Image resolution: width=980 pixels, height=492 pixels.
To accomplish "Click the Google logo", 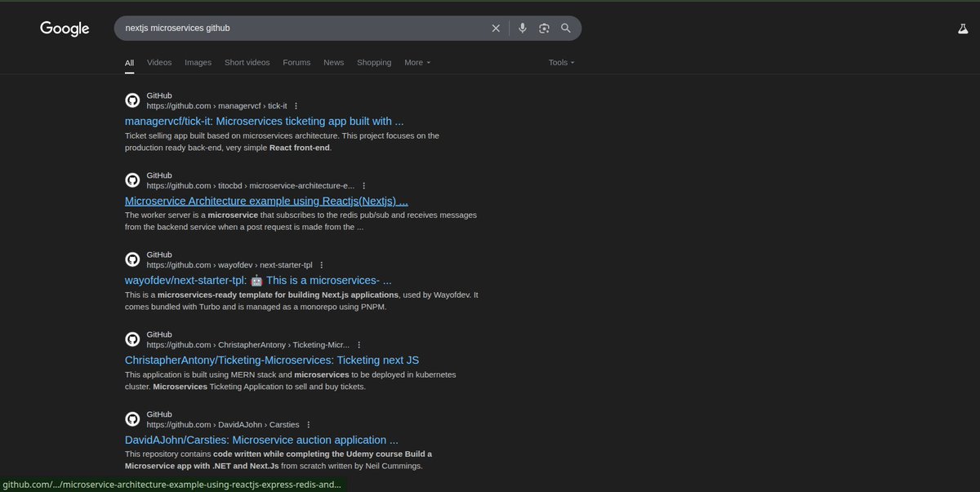I will 65,29.
